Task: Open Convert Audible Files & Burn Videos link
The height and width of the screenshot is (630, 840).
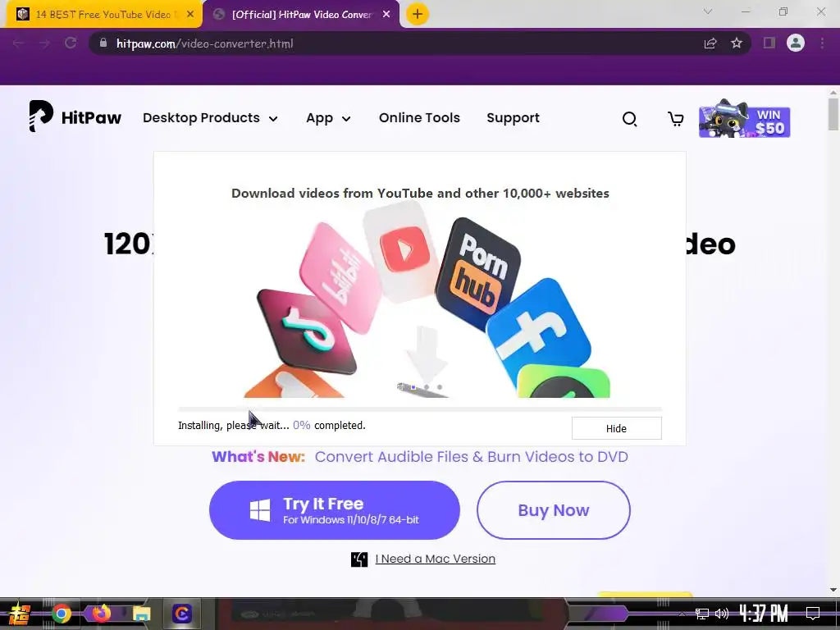Action: (x=471, y=456)
